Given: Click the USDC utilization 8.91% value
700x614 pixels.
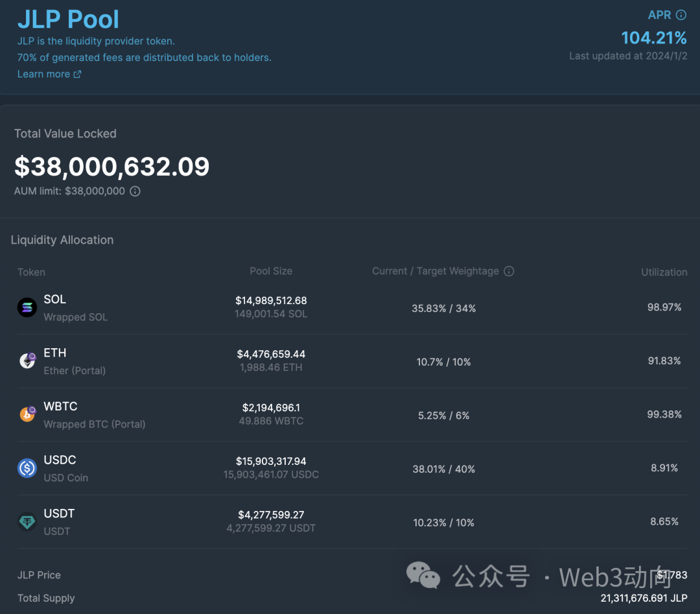Looking at the screenshot, I should point(664,467).
